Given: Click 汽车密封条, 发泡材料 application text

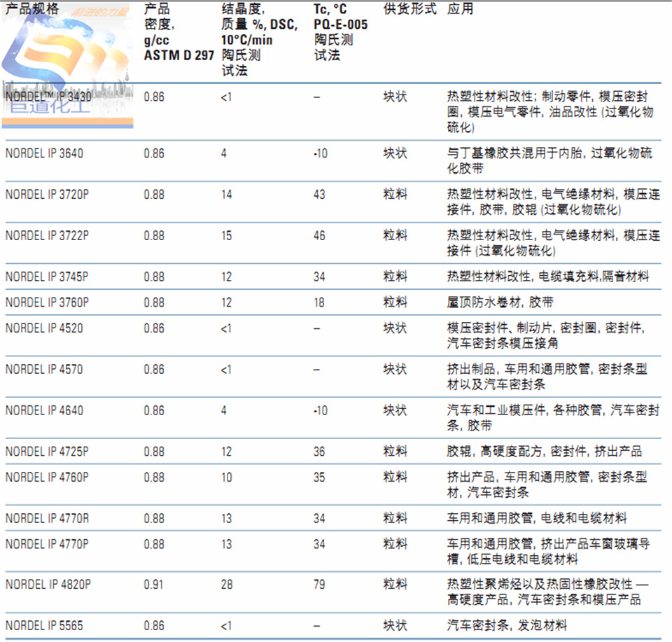Looking at the screenshot, I should (x=507, y=626).
